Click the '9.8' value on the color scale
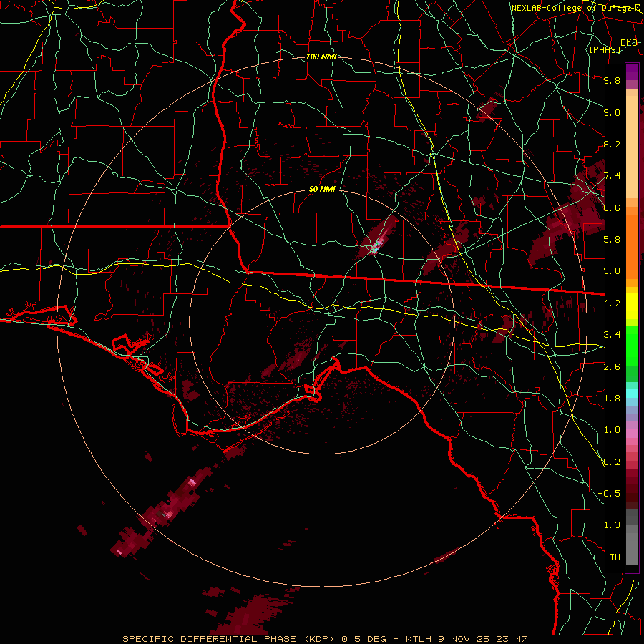 [x=612, y=80]
